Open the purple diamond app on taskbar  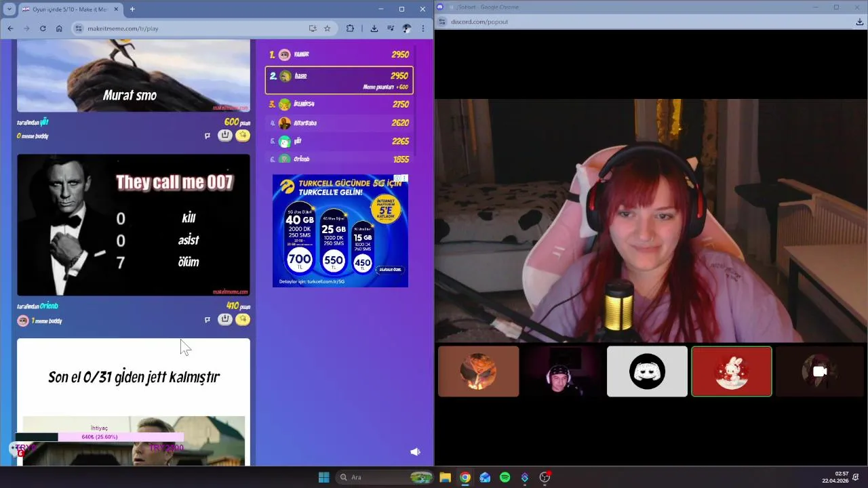point(524,477)
